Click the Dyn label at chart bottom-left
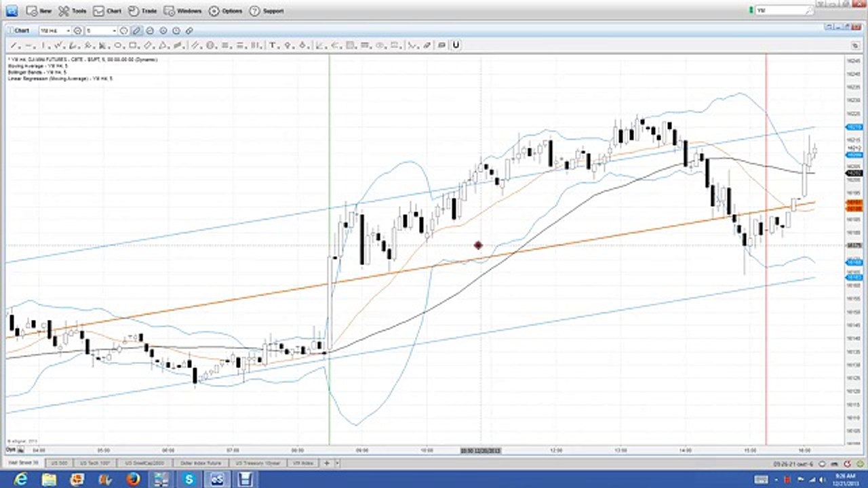 coord(11,449)
